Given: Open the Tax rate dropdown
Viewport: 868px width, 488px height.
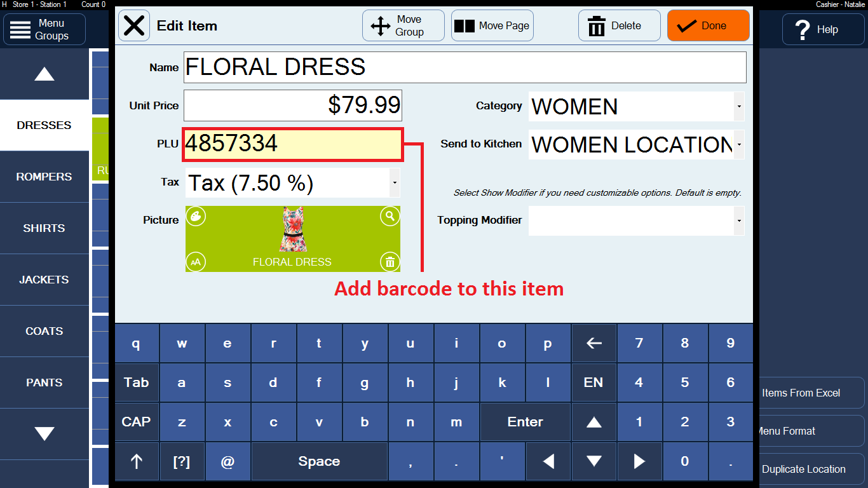Looking at the screenshot, I should pyautogui.click(x=395, y=183).
